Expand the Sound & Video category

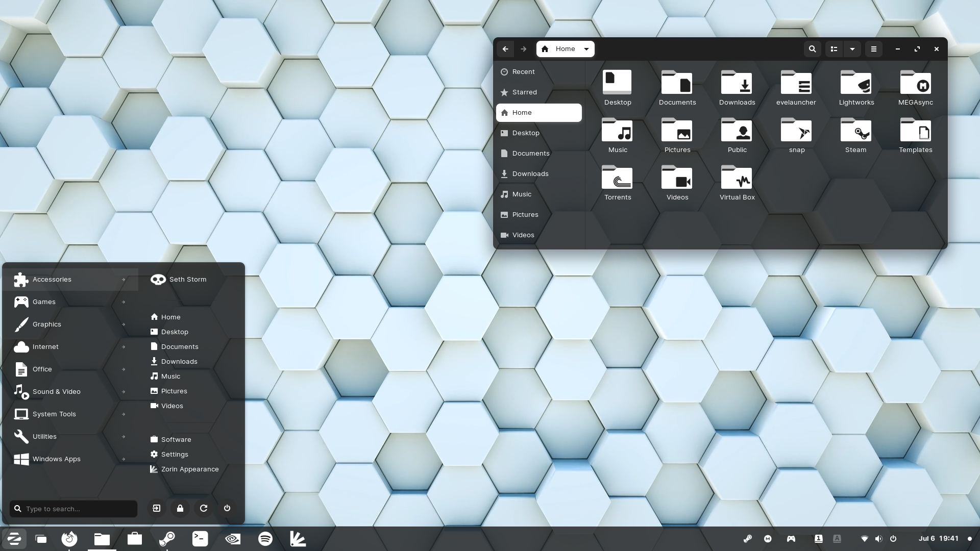pyautogui.click(x=70, y=392)
